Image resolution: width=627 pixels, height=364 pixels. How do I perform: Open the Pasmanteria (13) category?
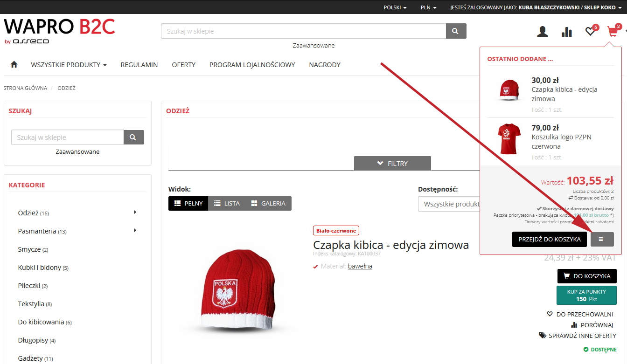pyautogui.click(x=42, y=231)
